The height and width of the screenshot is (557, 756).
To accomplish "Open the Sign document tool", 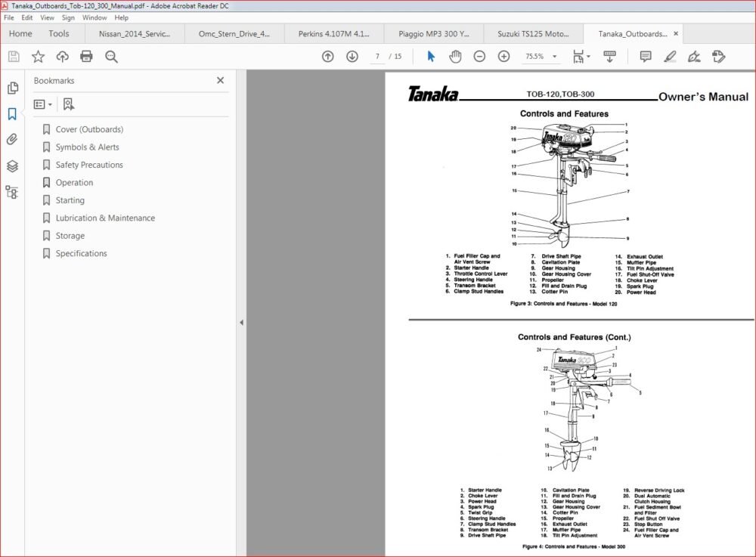I will pos(694,57).
